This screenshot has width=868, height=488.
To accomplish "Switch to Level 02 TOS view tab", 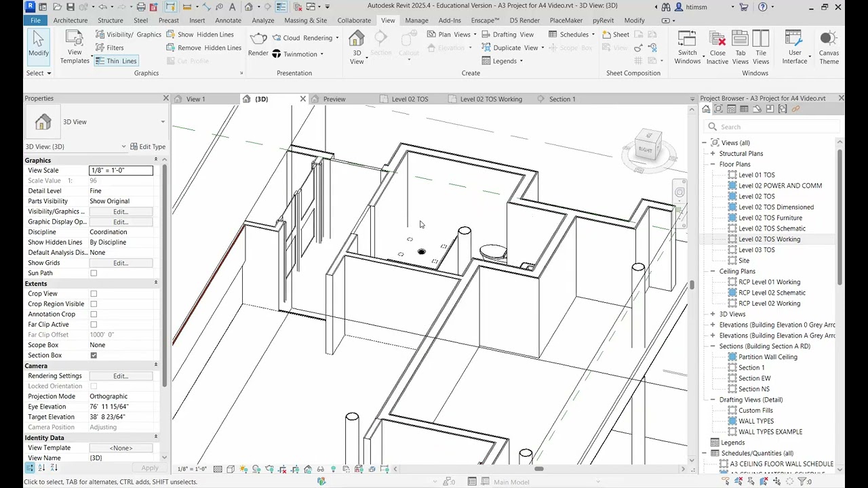I will 410,99.
